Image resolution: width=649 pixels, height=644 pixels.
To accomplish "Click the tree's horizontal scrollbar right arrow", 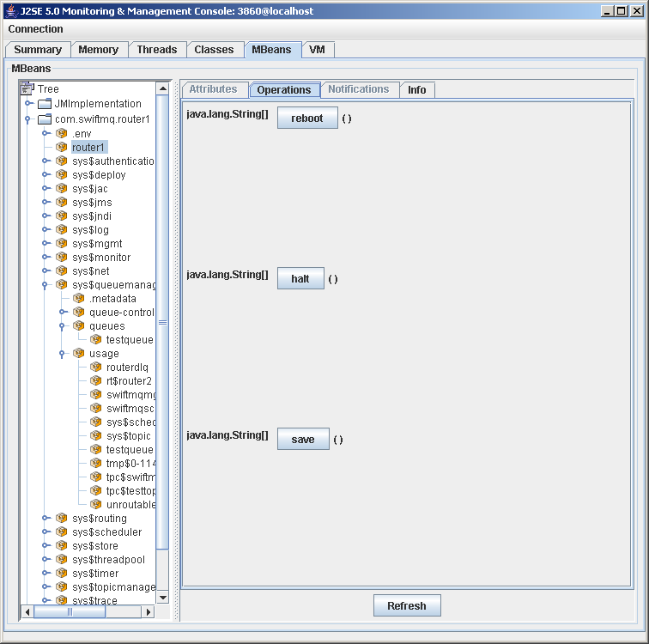I will coord(148,612).
